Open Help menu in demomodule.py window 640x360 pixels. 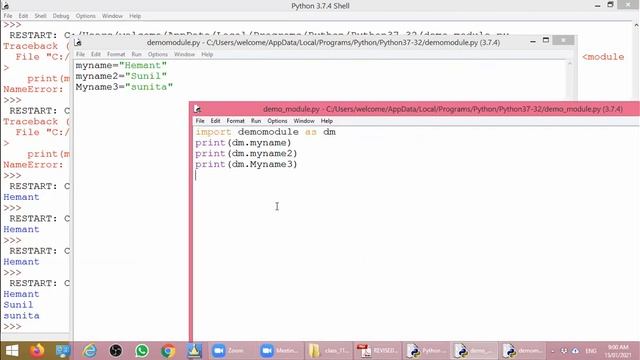pos(207,54)
